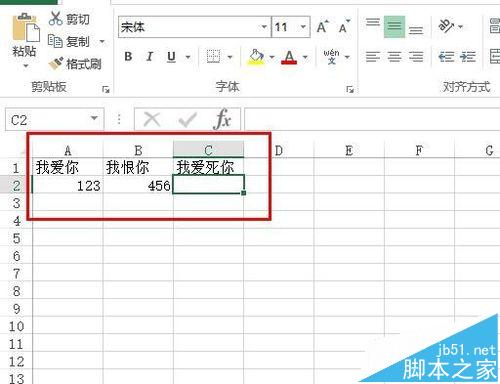The image size is (500, 384).
Task: Select row 2 header
Action: [16, 185]
